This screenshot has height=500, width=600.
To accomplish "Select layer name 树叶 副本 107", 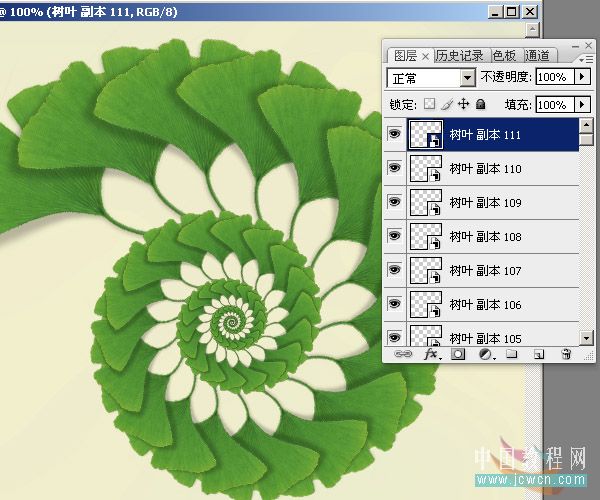I will [x=485, y=270].
